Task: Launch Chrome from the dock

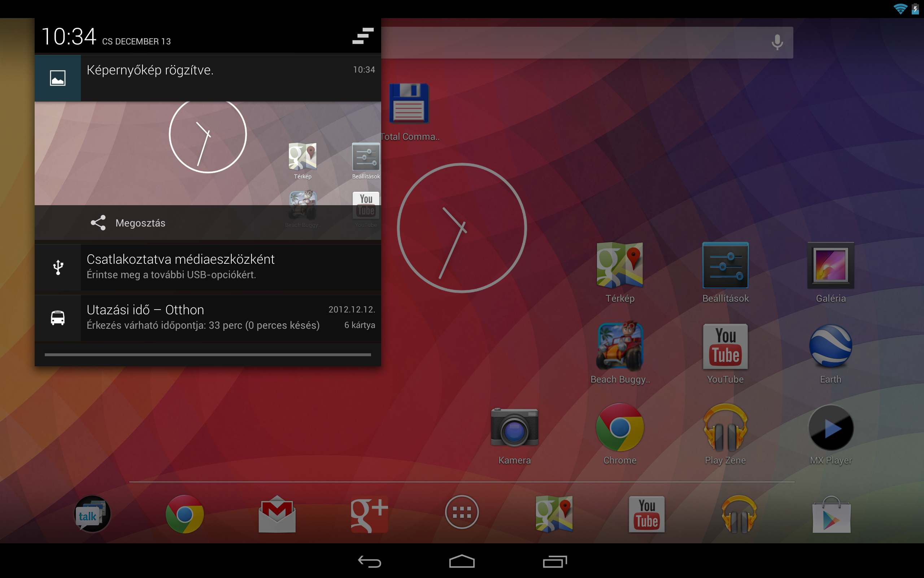Action: point(184,514)
